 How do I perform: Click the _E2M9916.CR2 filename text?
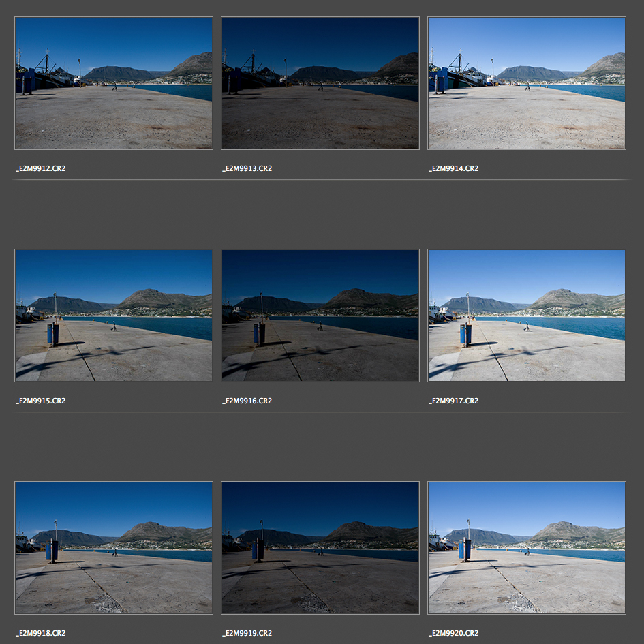click(x=247, y=401)
